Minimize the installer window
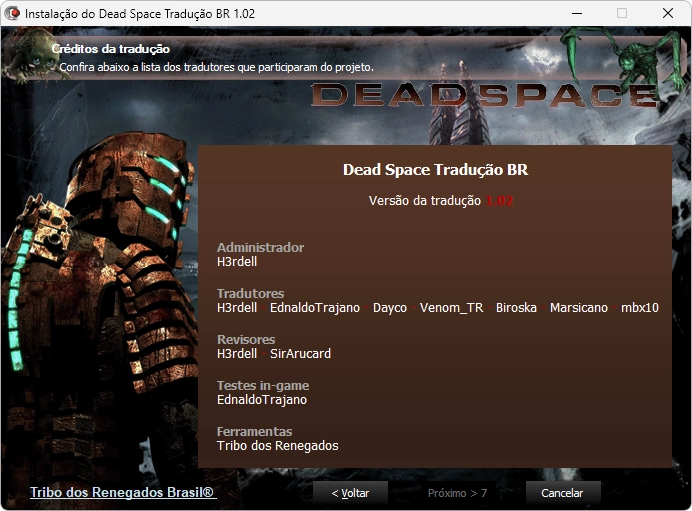692x511 pixels. coord(576,13)
